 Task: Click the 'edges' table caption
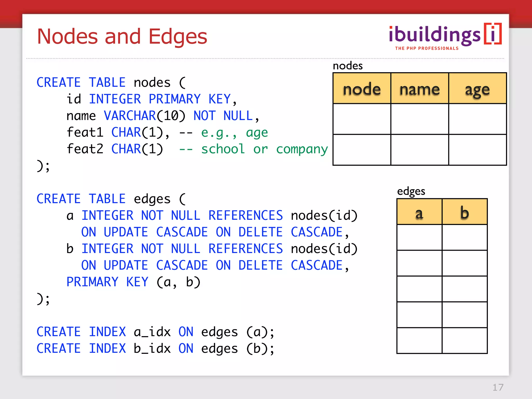(411, 191)
